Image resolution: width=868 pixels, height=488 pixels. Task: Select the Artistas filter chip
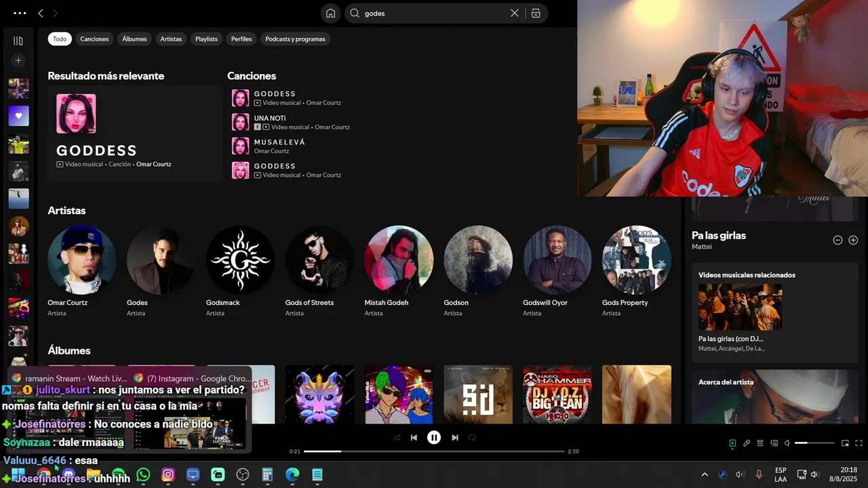[x=171, y=39]
